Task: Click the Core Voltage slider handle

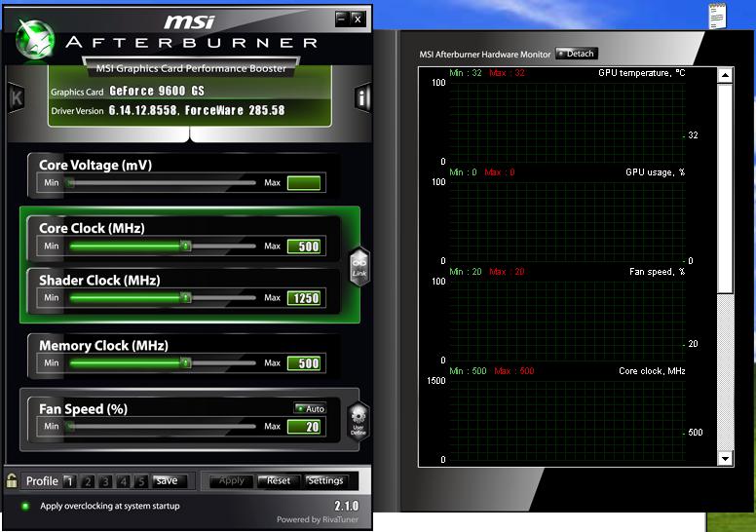Action: tap(71, 183)
